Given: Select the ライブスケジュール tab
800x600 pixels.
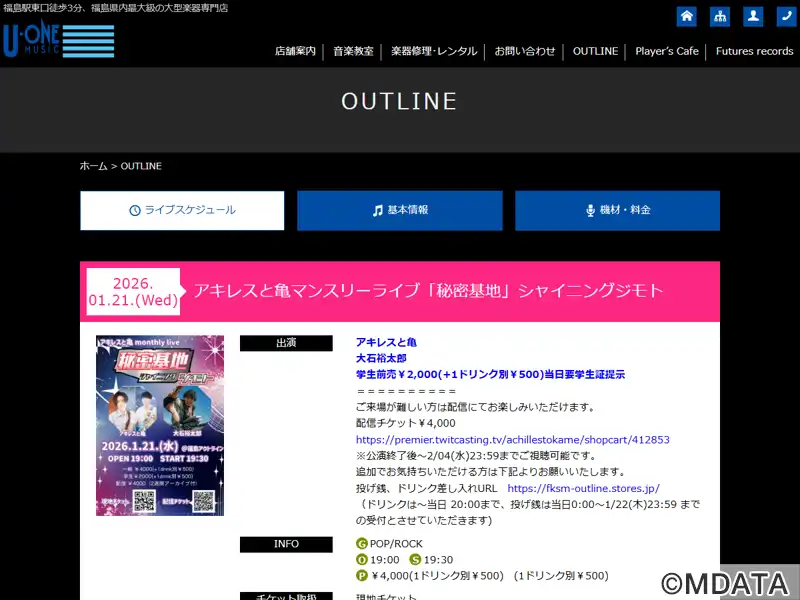Looking at the screenshot, I should (x=182, y=210).
